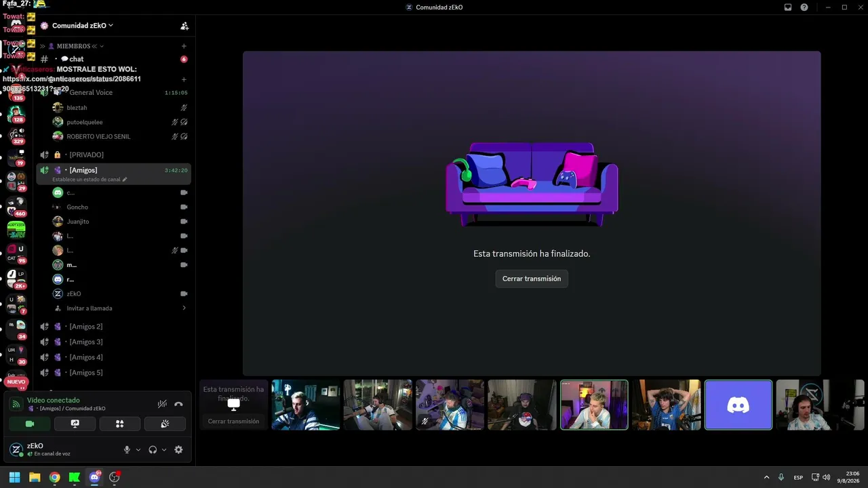
Task: Select user zEkO in the Amigos list
Action: point(113,293)
